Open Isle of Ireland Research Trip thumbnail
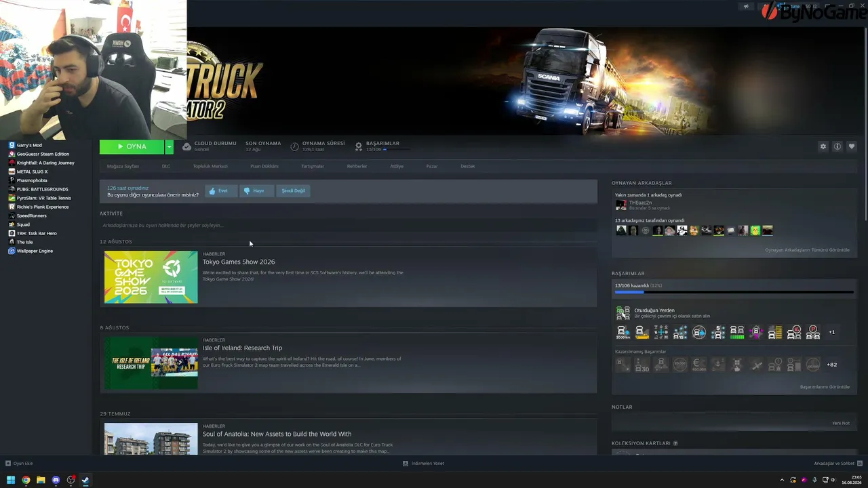The width and height of the screenshot is (868, 488). click(151, 363)
